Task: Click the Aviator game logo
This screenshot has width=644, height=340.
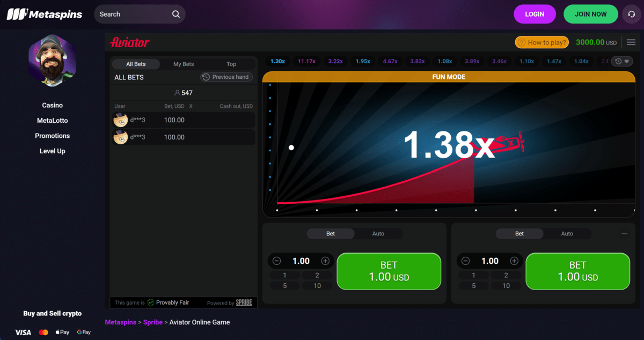Action: [129, 42]
